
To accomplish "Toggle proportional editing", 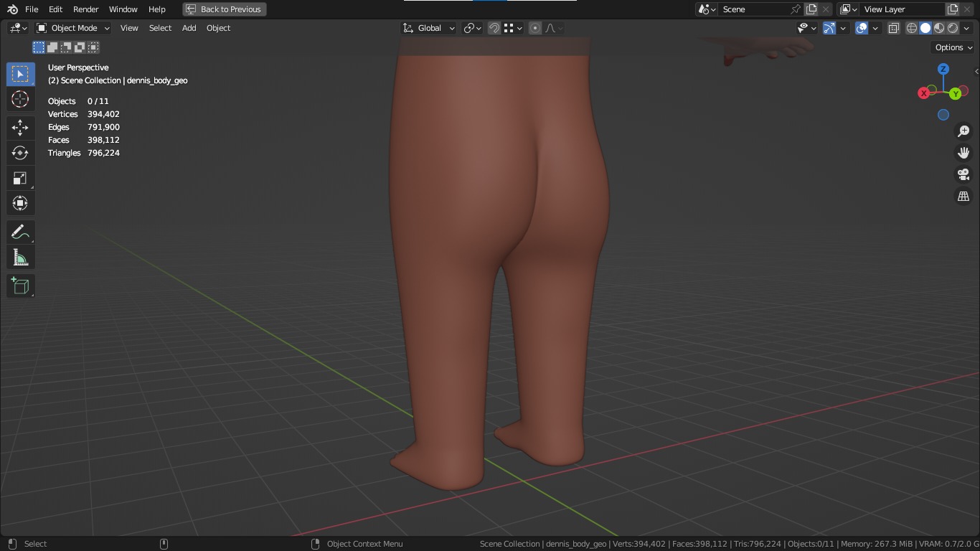I will click(535, 28).
